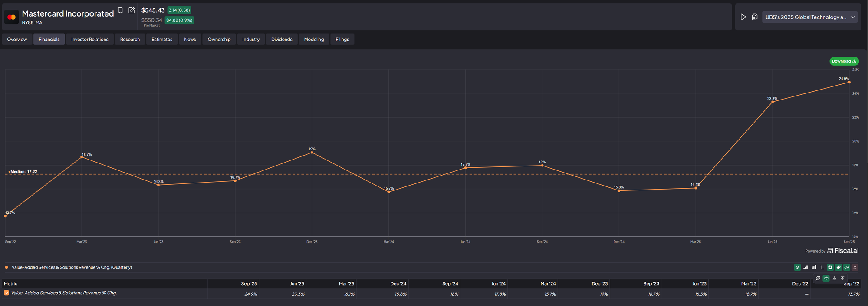The width and height of the screenshot is (868, 306).
Task: Open the Estimates tab
Action: pos(162,40)
